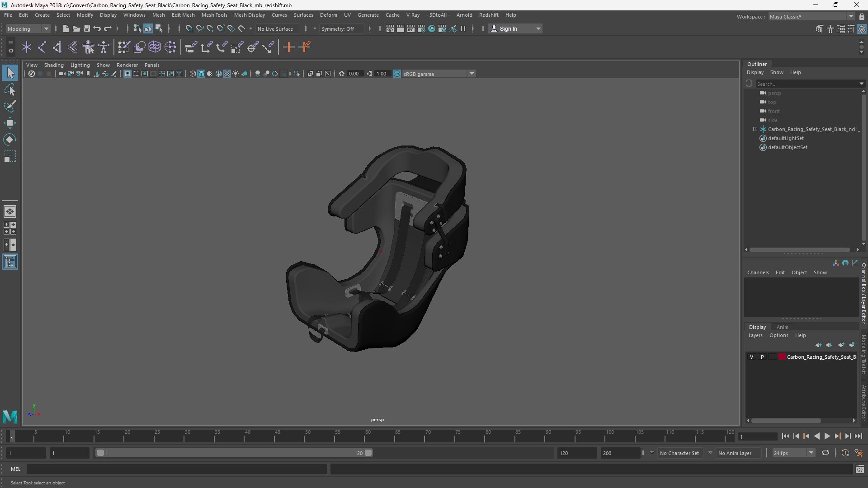Open the Redshift menu

(x=489, y=15)
